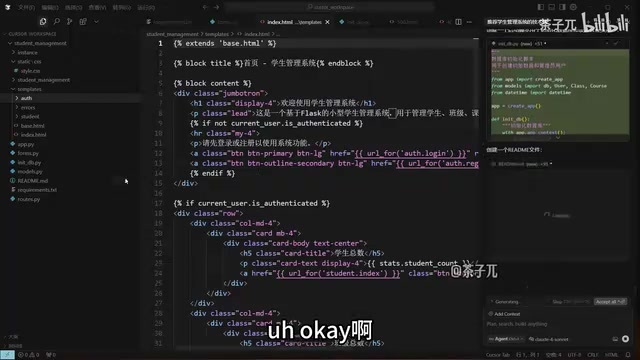Open style.css in the file tree
Image resolution: width=640 pixels, height=360 pixels.
[x=30, y=71]
